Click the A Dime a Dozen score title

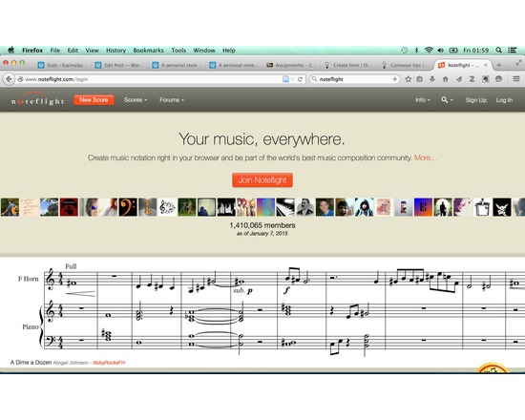31,363
